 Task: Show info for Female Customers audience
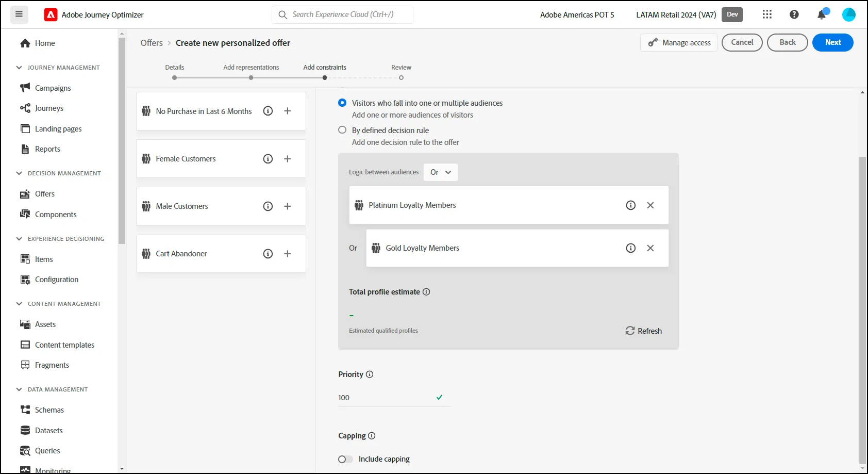point(268,159)
